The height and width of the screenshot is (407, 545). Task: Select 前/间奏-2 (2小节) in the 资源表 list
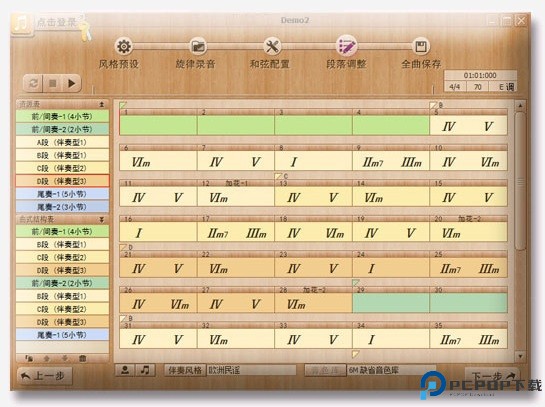[x=62, y=129]
